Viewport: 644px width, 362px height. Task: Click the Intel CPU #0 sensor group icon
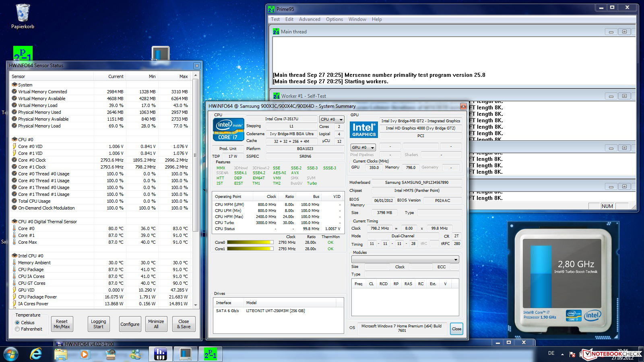(14, 256)
